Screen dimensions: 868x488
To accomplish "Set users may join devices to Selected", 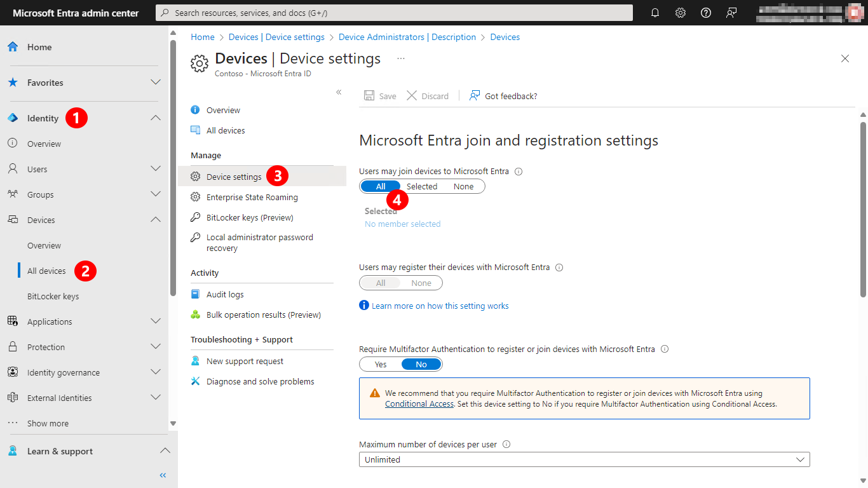I will pos(421,186).
